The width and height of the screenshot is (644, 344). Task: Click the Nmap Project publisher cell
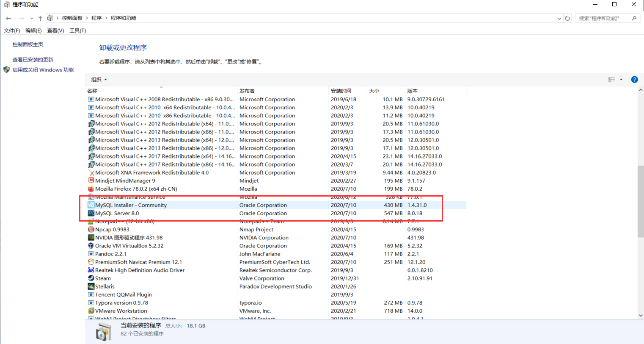point(256,230)
